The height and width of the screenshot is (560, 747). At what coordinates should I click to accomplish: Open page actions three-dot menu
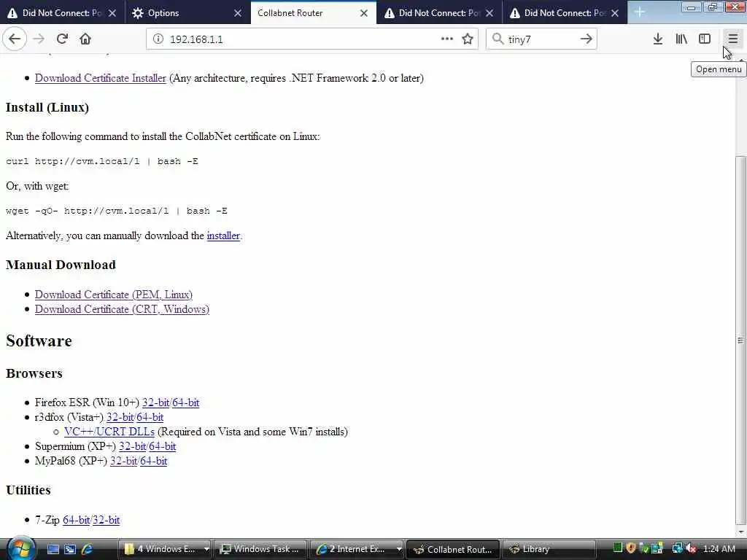click(447, 39)
